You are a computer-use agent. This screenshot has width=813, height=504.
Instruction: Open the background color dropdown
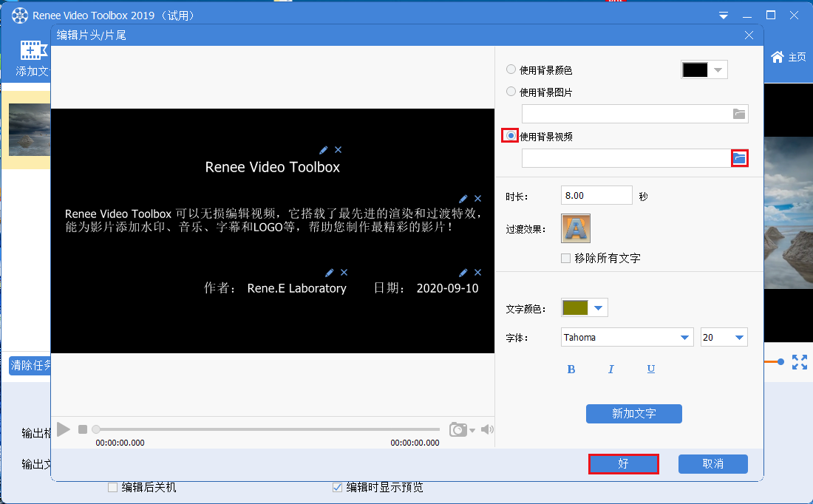point(718,70)
